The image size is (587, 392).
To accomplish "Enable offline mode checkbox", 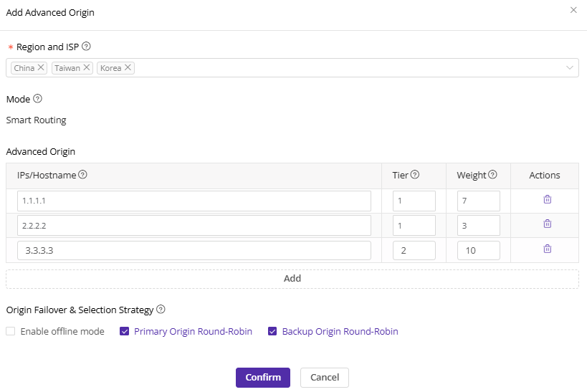I will pos(11,331).
